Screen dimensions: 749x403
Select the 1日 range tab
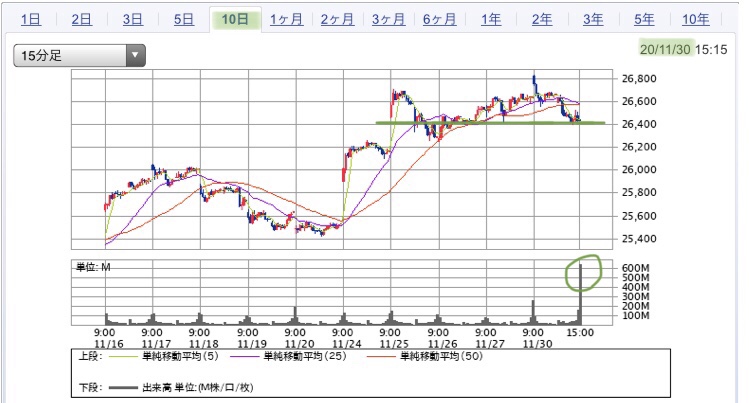point(31,20)
